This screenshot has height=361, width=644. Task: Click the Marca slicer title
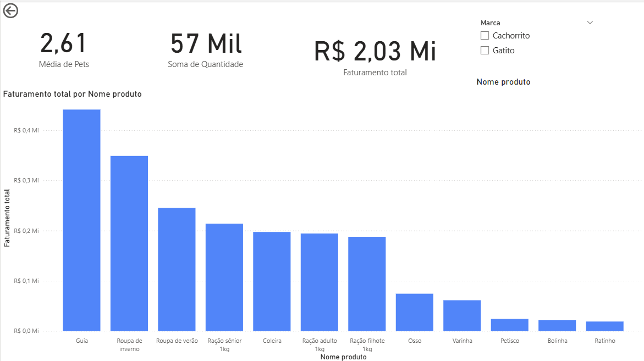point(491,23)
